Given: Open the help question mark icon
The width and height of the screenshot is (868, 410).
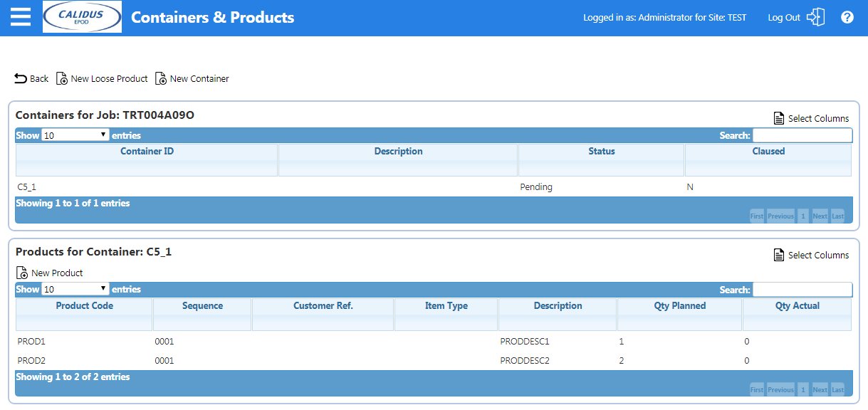Looking at the screenshot, I should pyautogui.click(x=847, y=17).
